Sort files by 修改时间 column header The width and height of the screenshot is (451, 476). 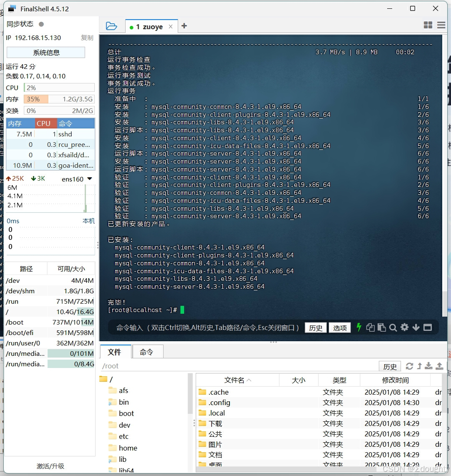pyautogui.click(x=395, y=380)
